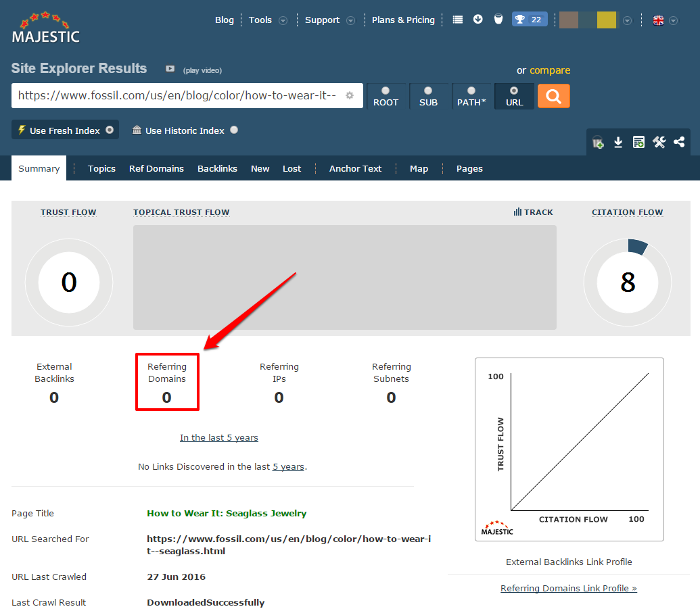Open the list view icon in top bar
Viewport: 700px width, 611px height.
tap(458, 20)
